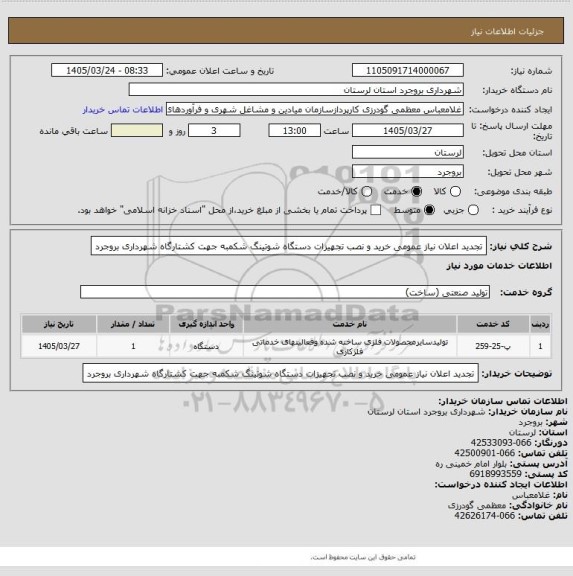573x576 pixels.
Task: Click the response deadline date field 1405/03/27
Action: pos(408,130)
